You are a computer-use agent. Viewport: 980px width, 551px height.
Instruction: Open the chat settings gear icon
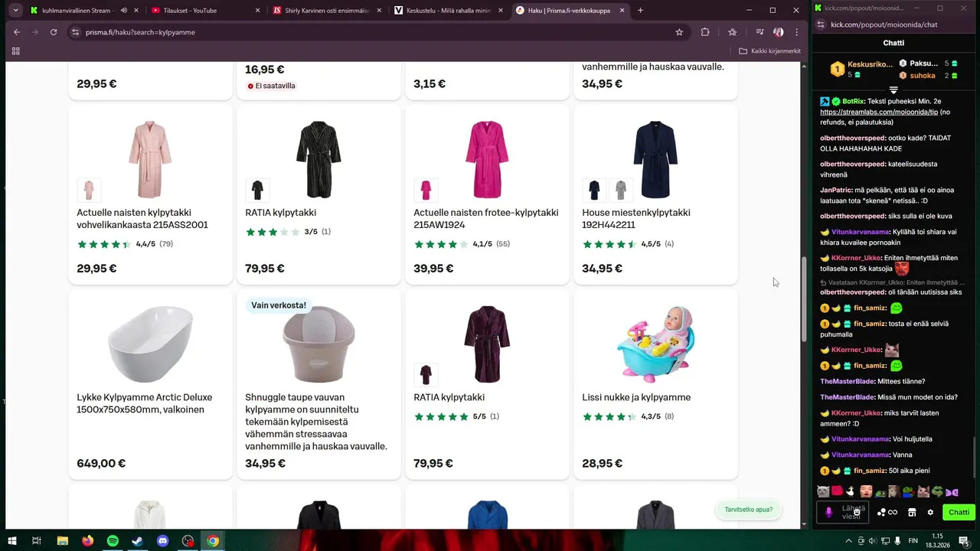coord(930,513)
